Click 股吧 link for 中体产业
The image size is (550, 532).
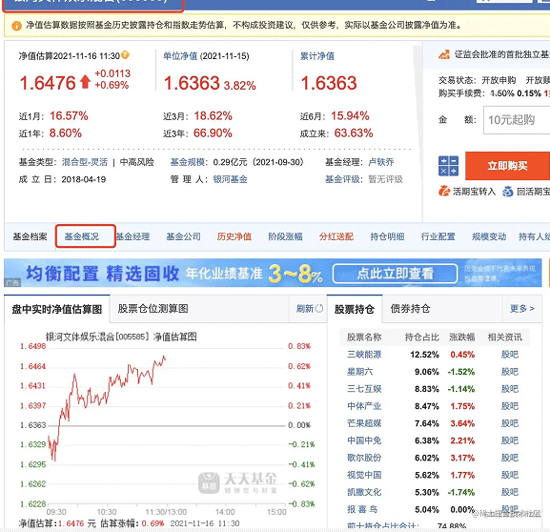[x=510, y=406]
